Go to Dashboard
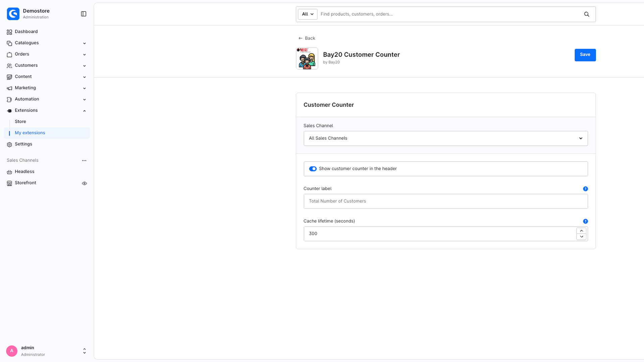This screenshot has height=362, width=644. (x=26, y=32)
